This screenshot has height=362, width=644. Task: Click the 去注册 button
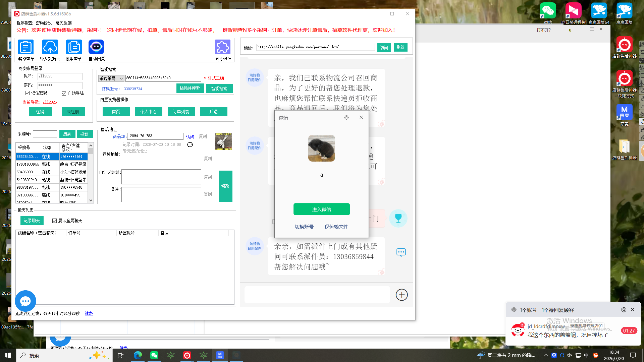click(73, 112)
